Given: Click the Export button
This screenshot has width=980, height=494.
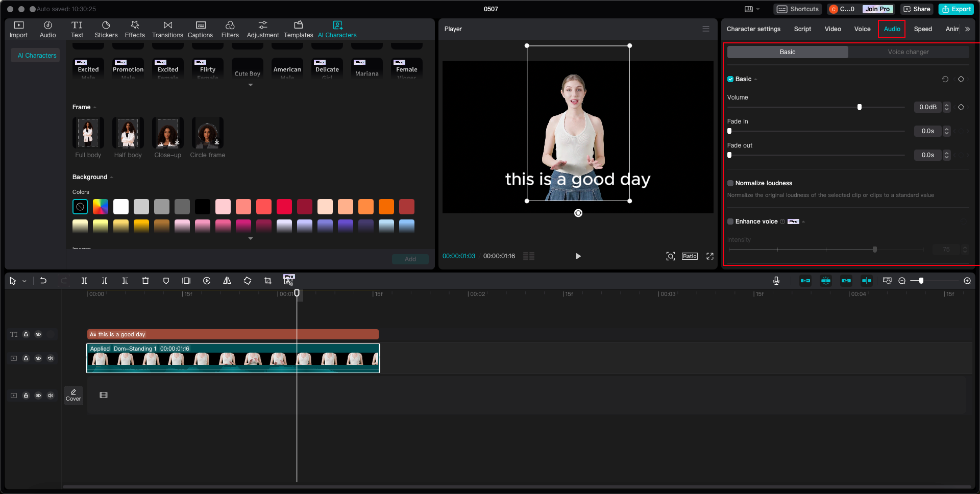Looking at the screenshot, I should (x=956, y=9).
